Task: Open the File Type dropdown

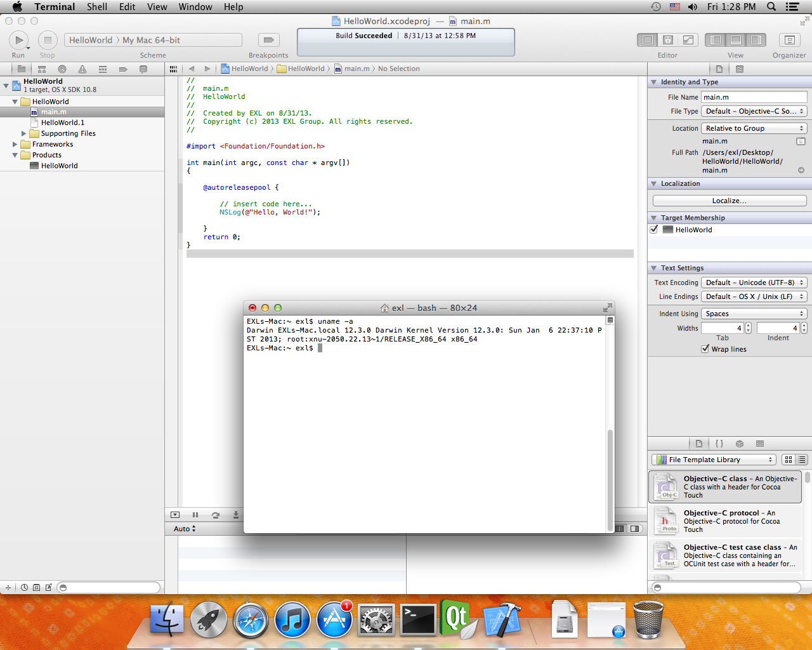Action: 754,111
